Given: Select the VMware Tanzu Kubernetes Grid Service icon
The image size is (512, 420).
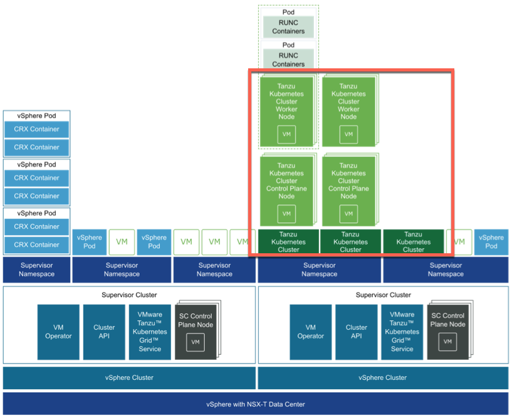Looking at the screenshot, I should (150, 332).
